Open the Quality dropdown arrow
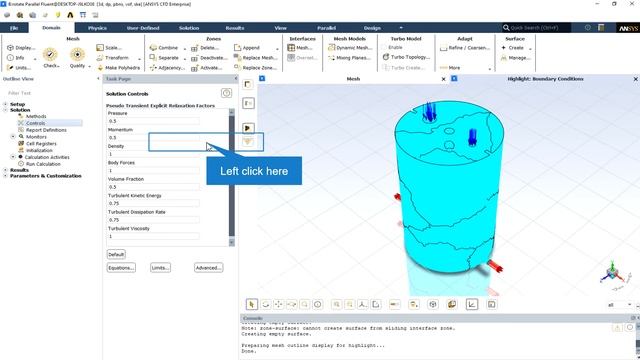Image resolution: width=640 pixels, height=360 pixels. (x=89, y=67)
